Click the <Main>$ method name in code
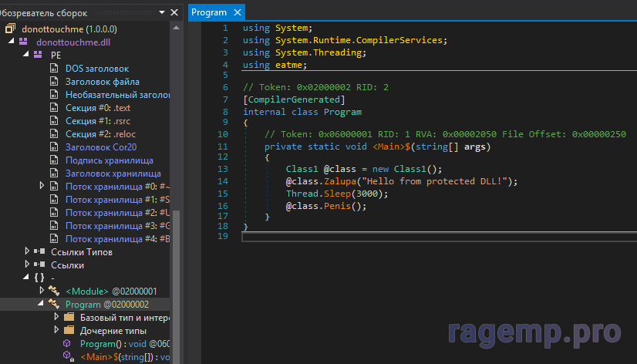This screenshot has width=637, height=364. [391, 147]
